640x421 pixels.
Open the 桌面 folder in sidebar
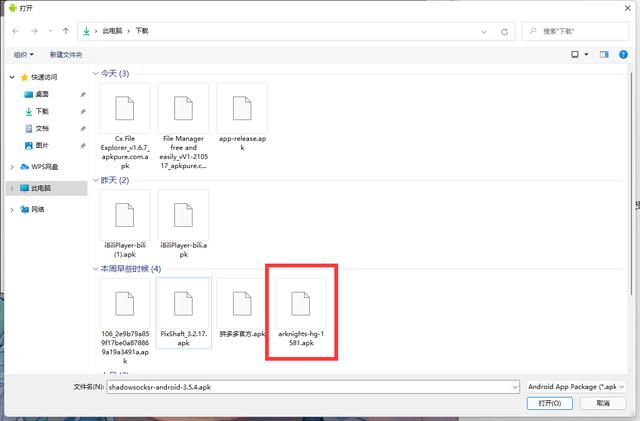coord(42,94)
